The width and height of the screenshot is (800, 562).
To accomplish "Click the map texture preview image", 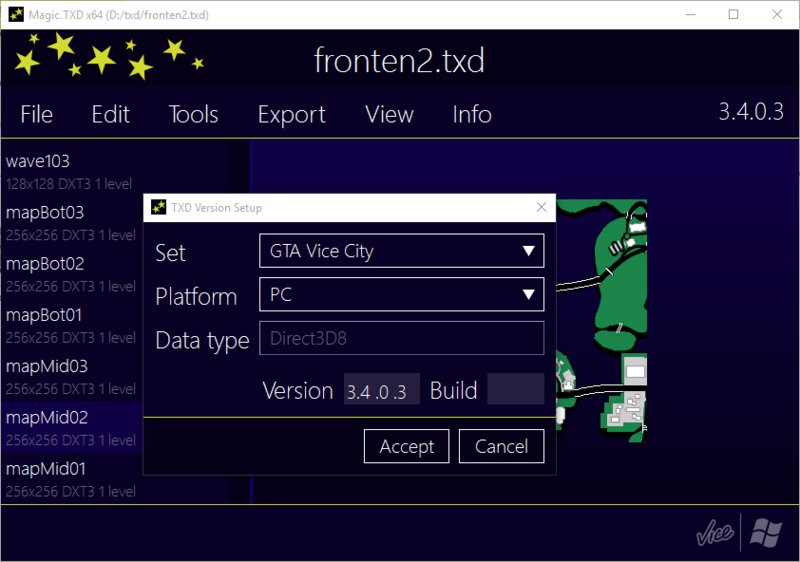I will 602,321.
